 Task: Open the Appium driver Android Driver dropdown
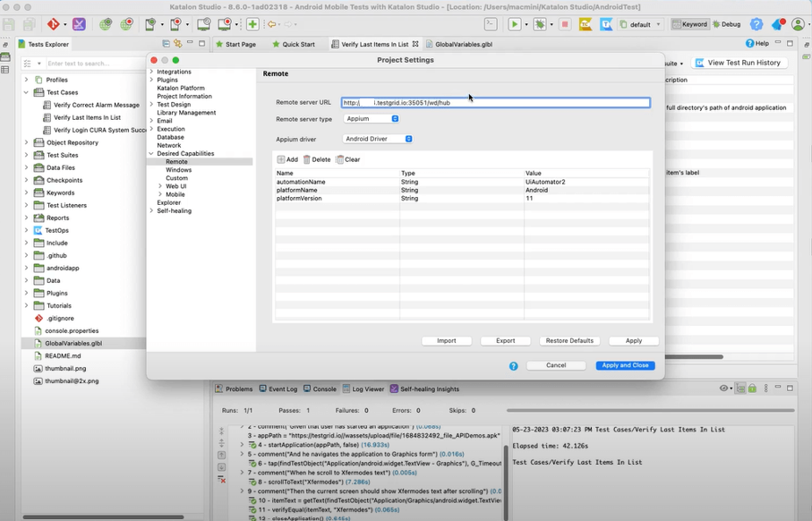pyautogui.click(x=378, y=139)
